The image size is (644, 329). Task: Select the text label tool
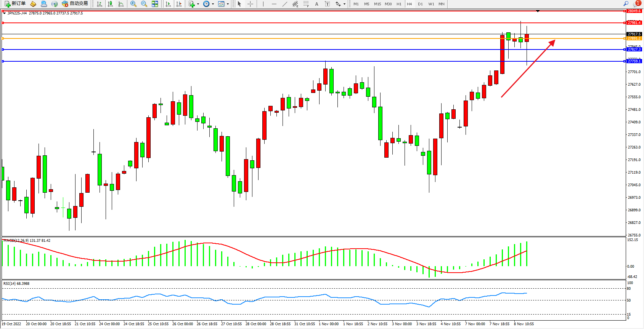(327, 4)
